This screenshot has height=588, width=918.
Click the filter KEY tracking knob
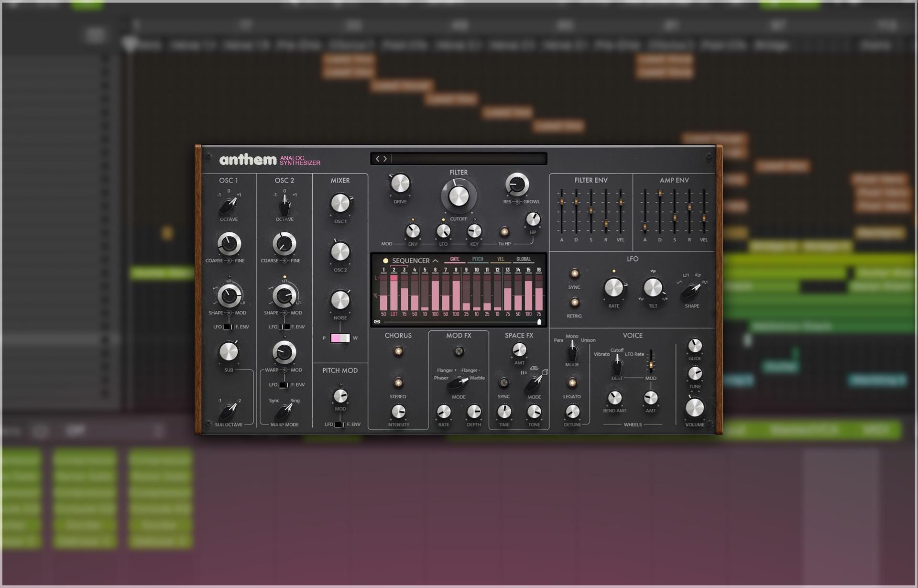(474, 231)
